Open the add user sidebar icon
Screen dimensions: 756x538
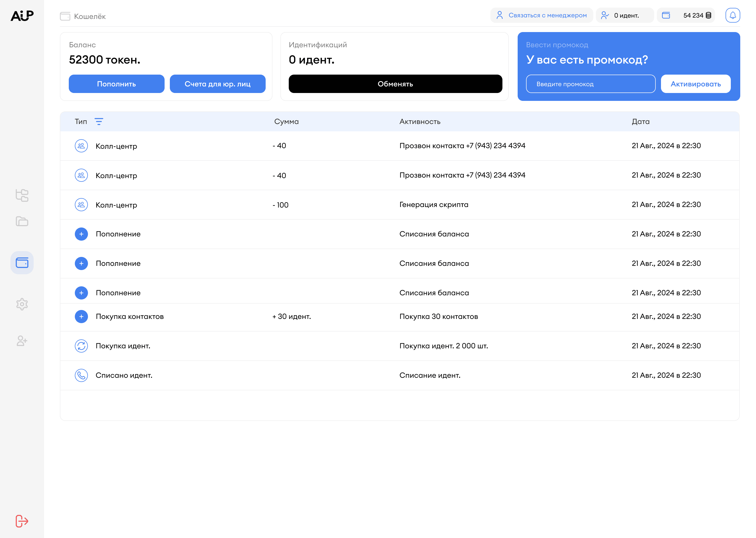pyautogui.click(x=22, y=340)
